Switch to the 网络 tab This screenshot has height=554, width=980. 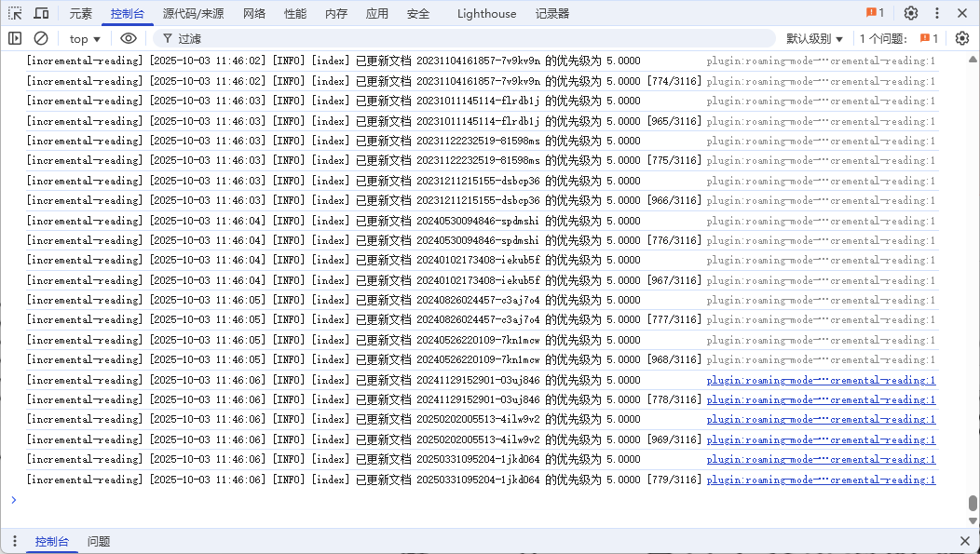(253, 13)
